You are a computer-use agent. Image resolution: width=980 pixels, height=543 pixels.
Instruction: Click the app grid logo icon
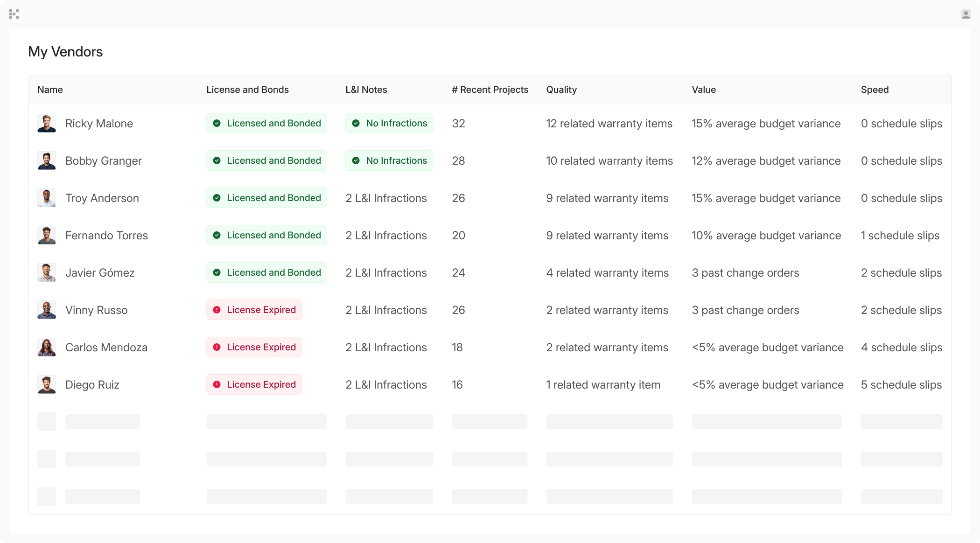pyautogui.click(x=14, y=14)
